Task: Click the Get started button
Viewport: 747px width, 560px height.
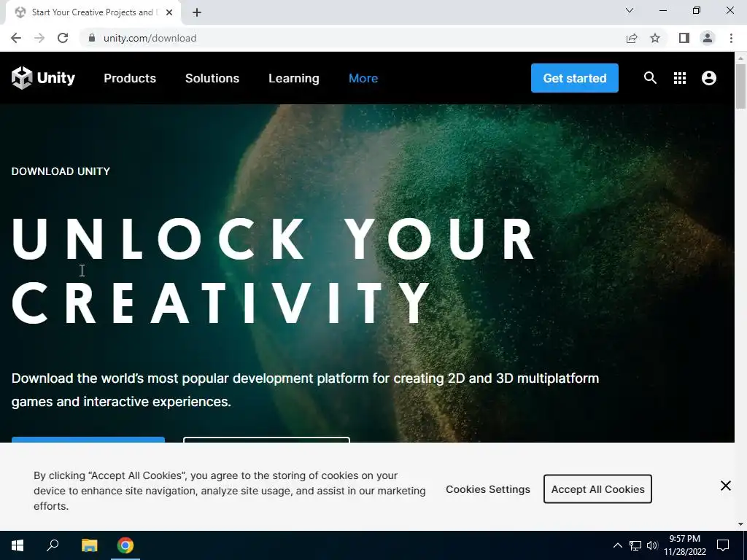Action: click(x=575, y=78)
